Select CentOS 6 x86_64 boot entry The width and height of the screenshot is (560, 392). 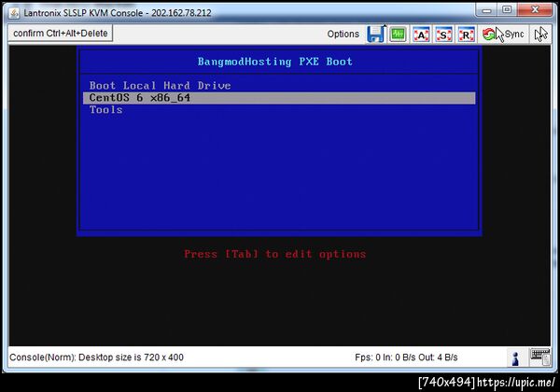[x=279, y=98]
